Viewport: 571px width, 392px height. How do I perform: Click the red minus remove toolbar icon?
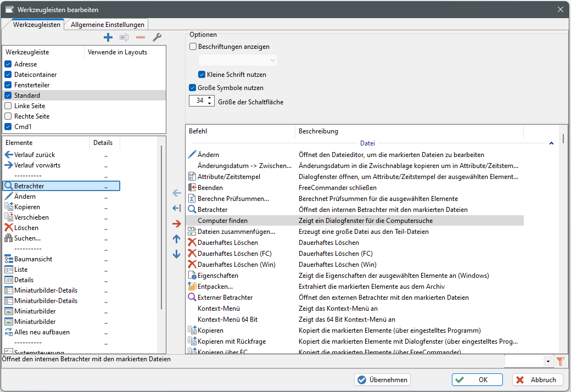pyautogui.click(x=141, y=37)
